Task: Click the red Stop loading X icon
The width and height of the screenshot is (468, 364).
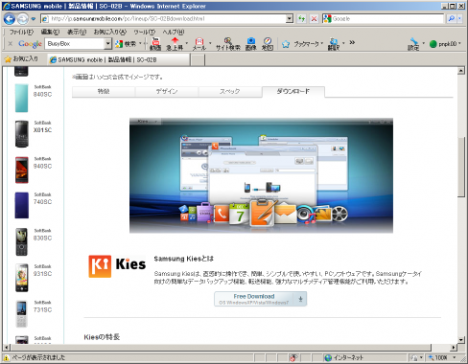Action: click(x=314, y=19)
